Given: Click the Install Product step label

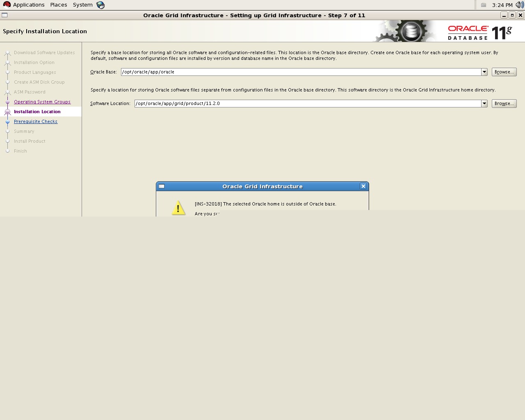Looking at the screenshot, I should (x=30, y=141).
